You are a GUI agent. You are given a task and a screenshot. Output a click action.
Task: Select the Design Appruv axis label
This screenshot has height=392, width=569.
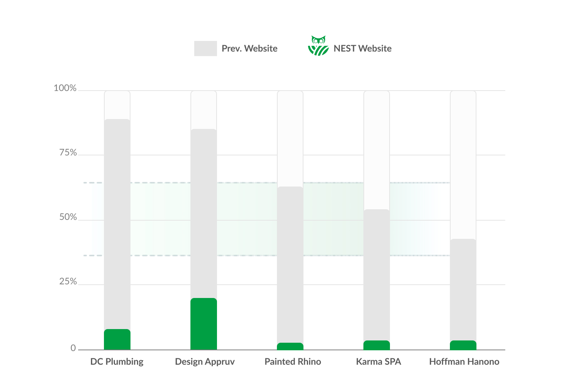205,362
